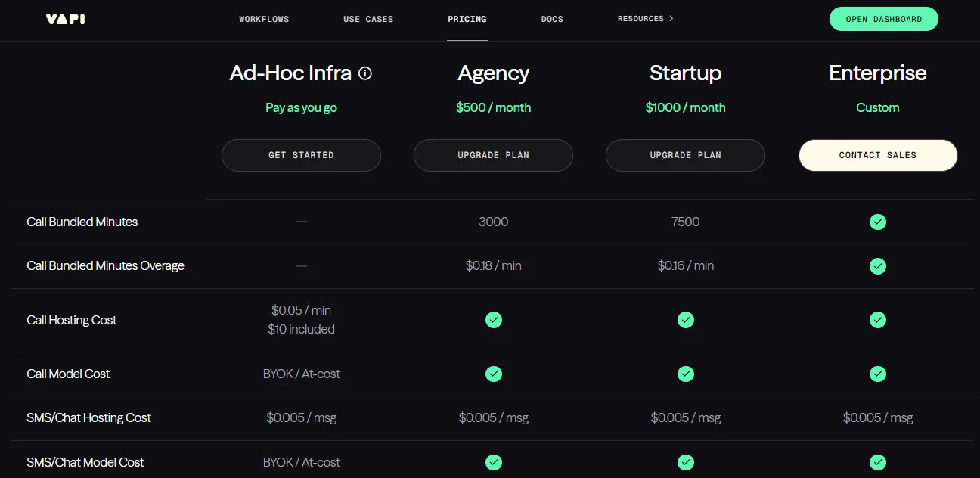This screenshot has width=980, height=478.
Task: Open the Docs section
Action: 552,19
